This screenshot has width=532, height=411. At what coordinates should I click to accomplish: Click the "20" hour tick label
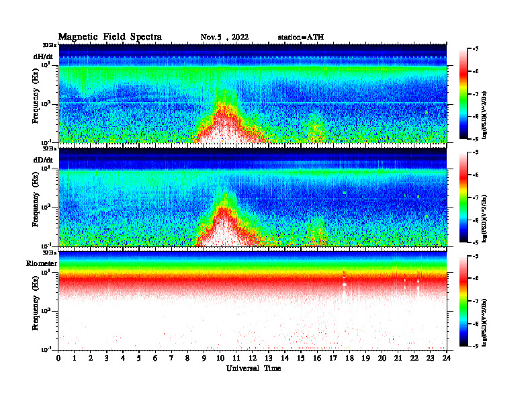click(x=382, y=358)
